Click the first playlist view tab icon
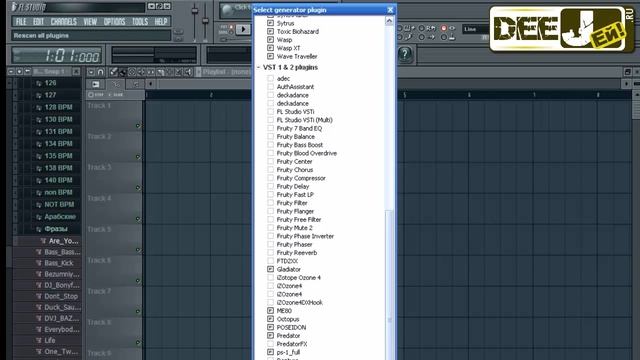 pos(96,84)
